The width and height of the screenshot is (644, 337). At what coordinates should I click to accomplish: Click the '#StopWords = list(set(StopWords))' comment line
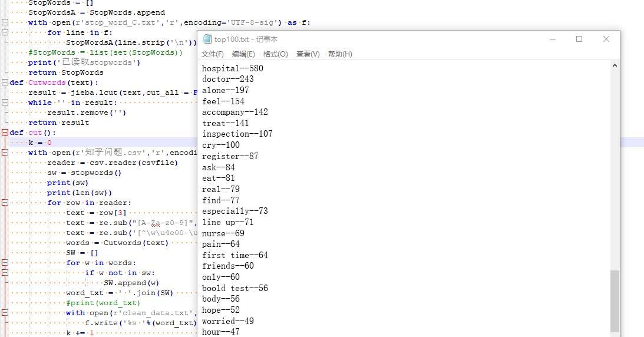pyautogui.click(x=105, y=52)
